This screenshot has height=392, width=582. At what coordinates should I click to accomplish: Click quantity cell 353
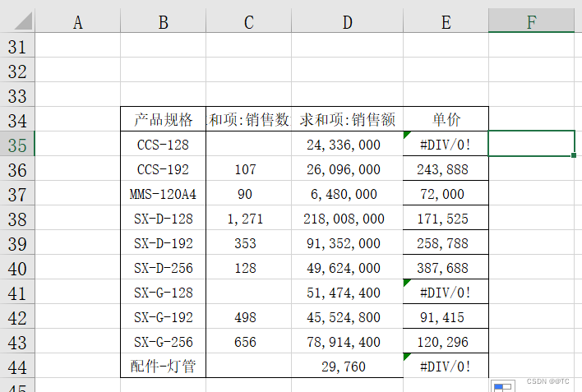(249, 243)
